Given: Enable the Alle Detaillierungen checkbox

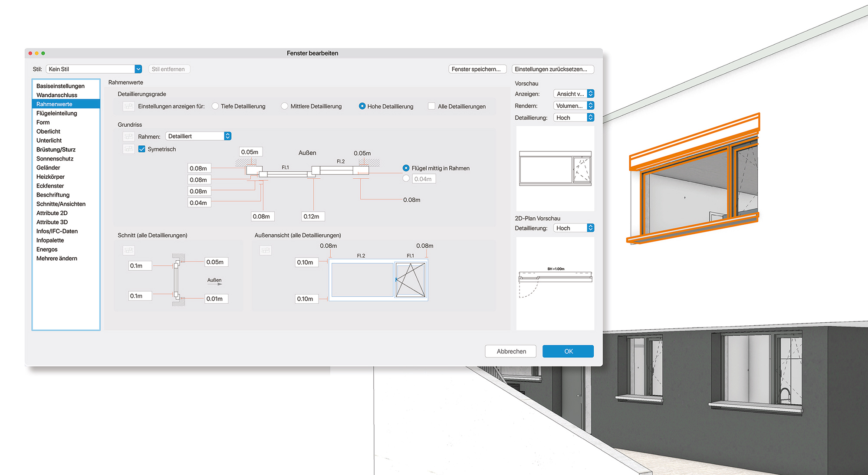Looking at the screenshot, I should (x=431, y=106).
